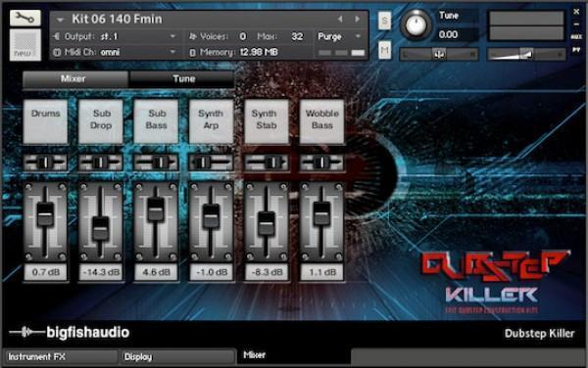The width and height of the screenshot is (588, 368).
Task: Click the Voices count 0 value
Action: click(x=243, y=36)
